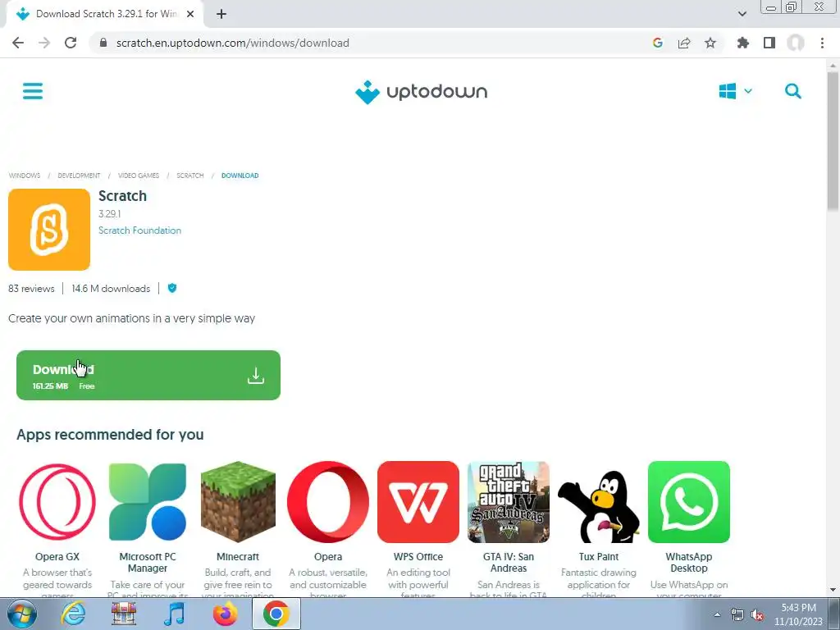Toggle the Chrome side panel
This screenshot has width=840, height=630.
click(769, 43)
